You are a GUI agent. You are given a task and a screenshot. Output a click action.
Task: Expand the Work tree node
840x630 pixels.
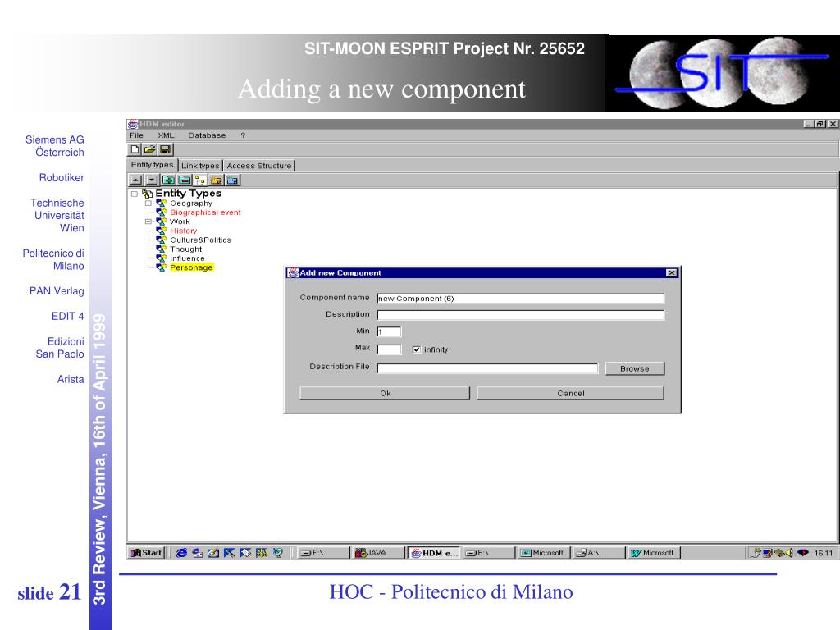click(x=148, y=221)
